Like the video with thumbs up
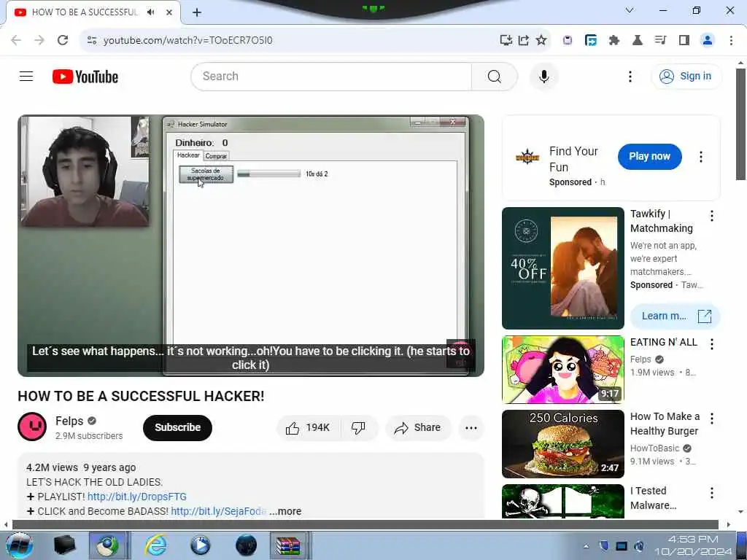Viewport: 747px width, 560px height. 308,427
